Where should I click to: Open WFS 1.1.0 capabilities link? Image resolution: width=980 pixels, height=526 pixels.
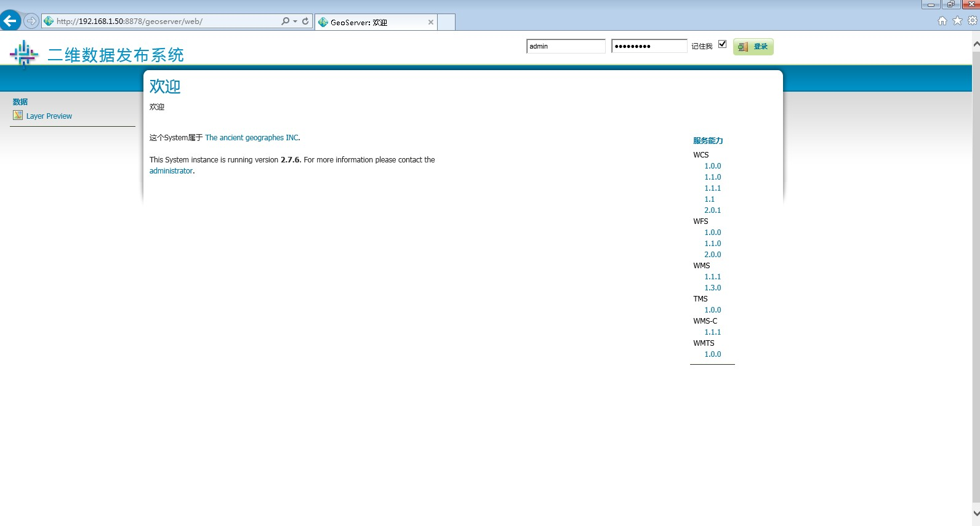pos(713,244)
